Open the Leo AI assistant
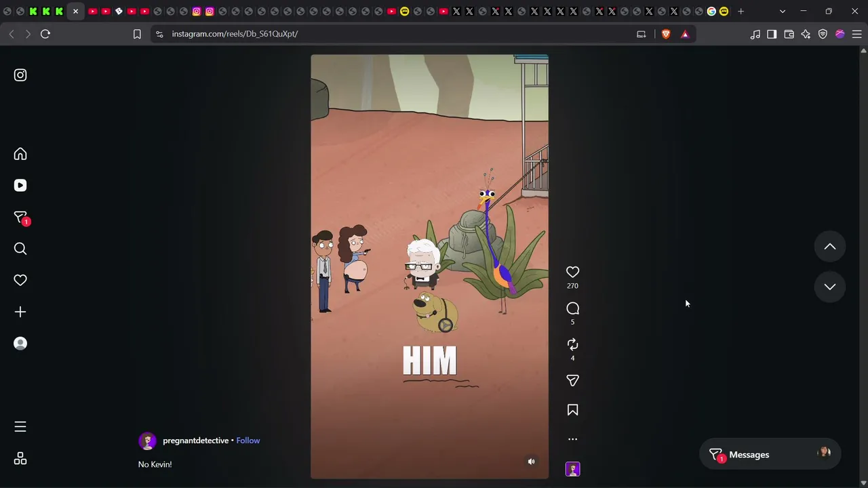The image size is (868, 488). [x=806, y=34]
